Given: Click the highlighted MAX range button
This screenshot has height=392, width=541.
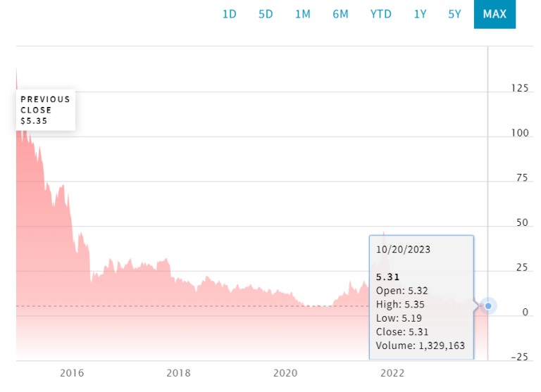Looking at the screenshot, I should tap(495, 14).
